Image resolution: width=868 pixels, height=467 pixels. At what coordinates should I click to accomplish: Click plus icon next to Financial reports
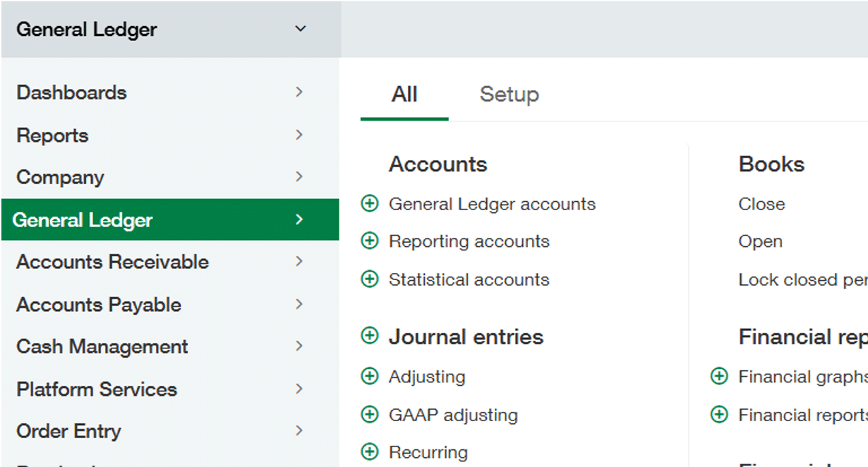718,415
